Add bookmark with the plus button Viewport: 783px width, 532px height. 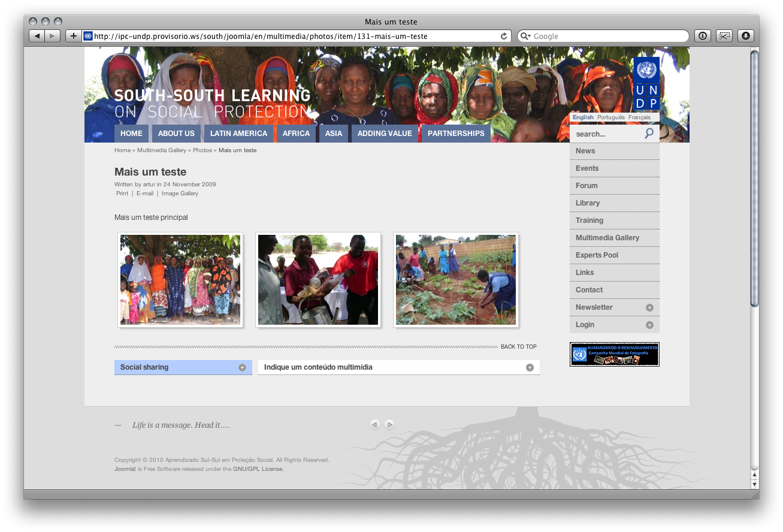tap(73, 36)
